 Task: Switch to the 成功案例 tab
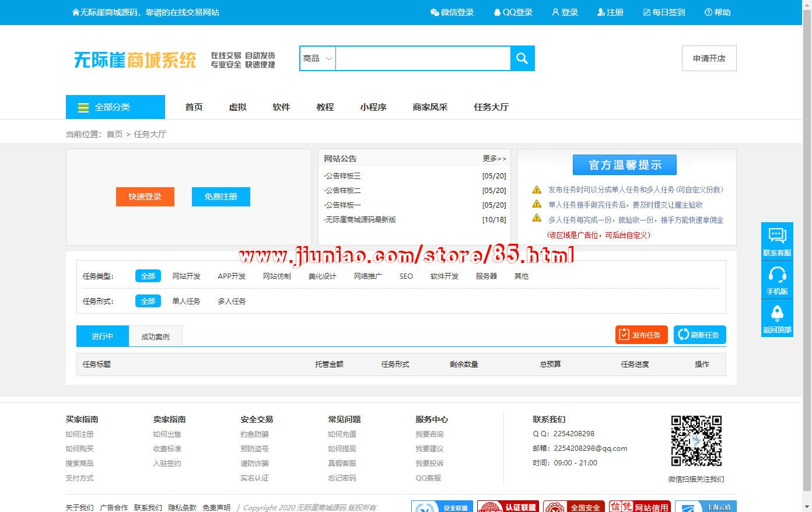[x=155, y=336]
